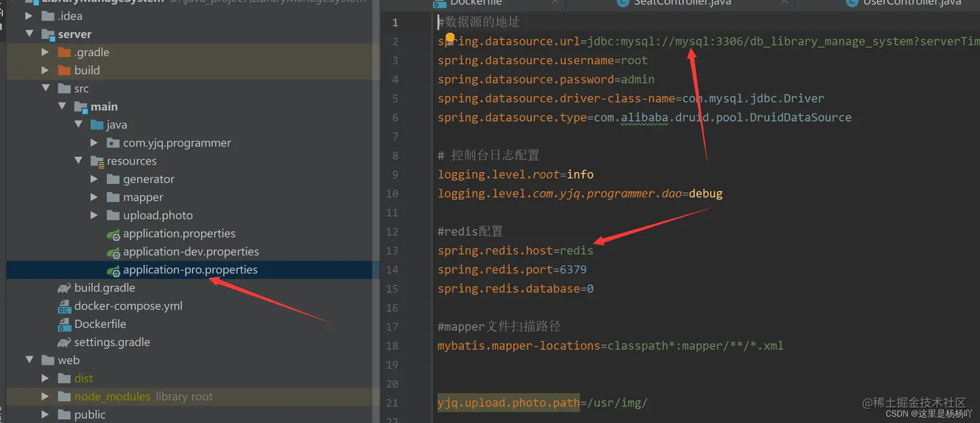Click gutter line number 10
The height and width of the screenshot is (423, 980).
(392, 194)
